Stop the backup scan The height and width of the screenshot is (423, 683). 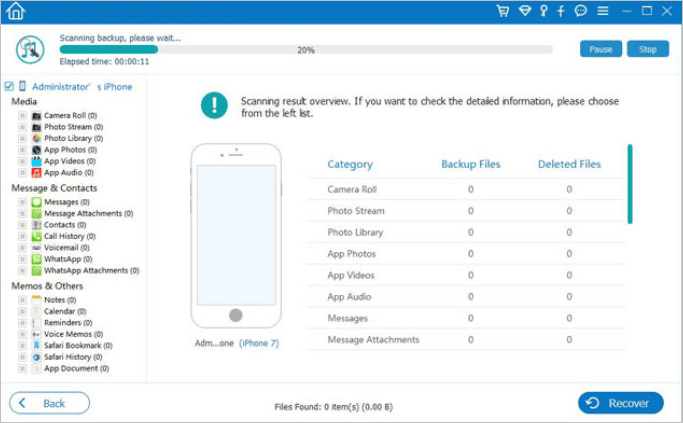647,49
